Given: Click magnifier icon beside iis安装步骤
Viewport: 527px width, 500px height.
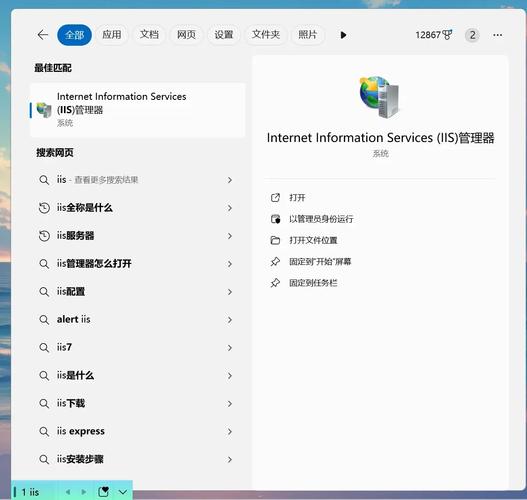Looking at the screenshot, I should click(x=44, y=459).
